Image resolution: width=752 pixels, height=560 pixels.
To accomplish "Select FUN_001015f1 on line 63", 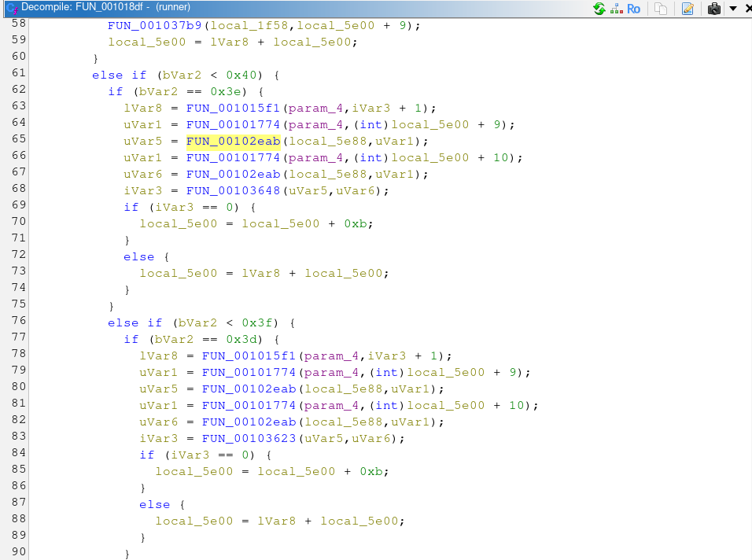I will tap(233, 109).
